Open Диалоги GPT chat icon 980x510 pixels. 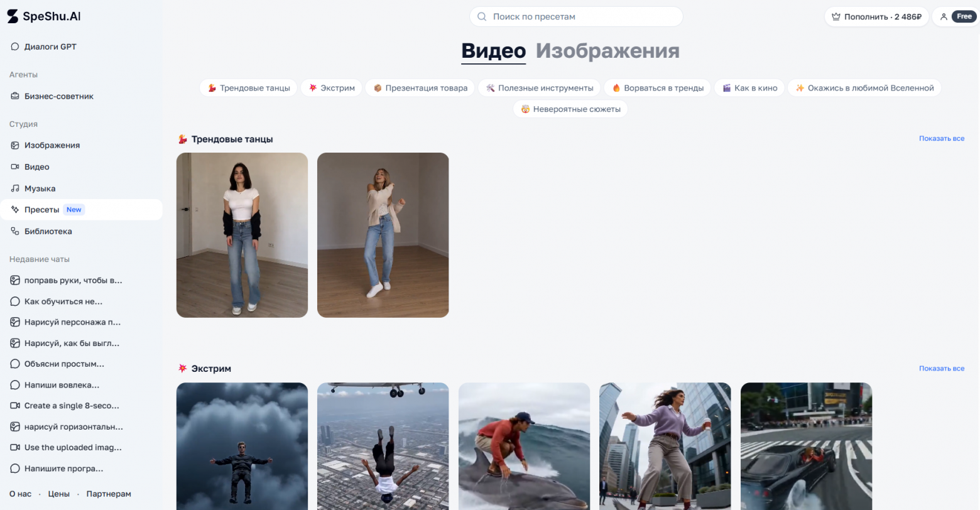coord(15,46)
